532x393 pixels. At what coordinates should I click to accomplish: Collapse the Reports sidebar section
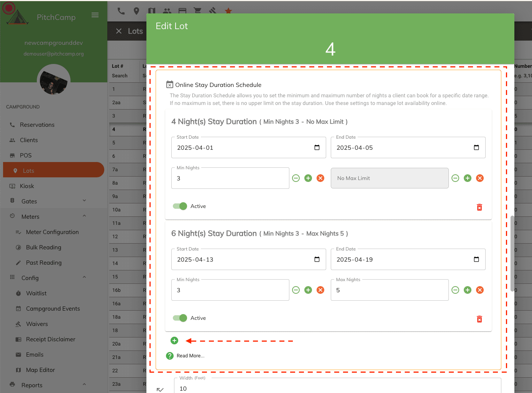click(84, 384)
